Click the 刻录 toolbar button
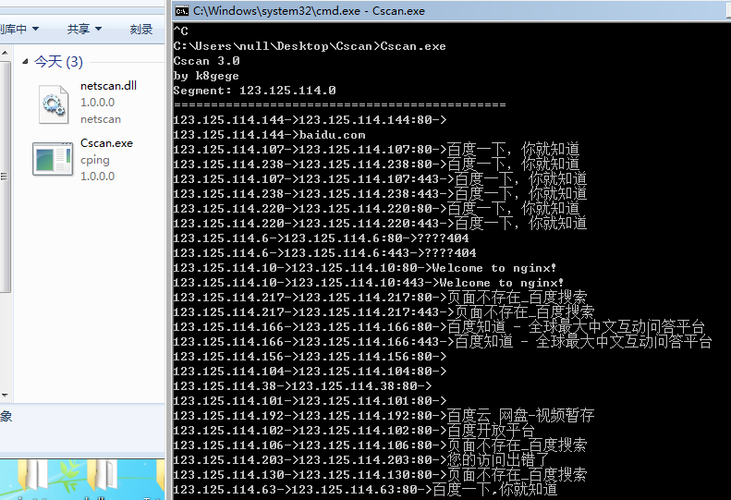731x500 pixels. (x=141, y=29)
